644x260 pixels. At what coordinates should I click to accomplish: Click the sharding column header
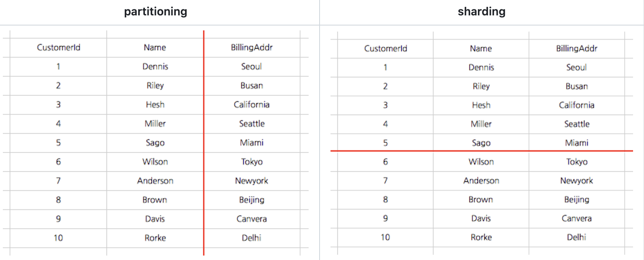point(482,12)
